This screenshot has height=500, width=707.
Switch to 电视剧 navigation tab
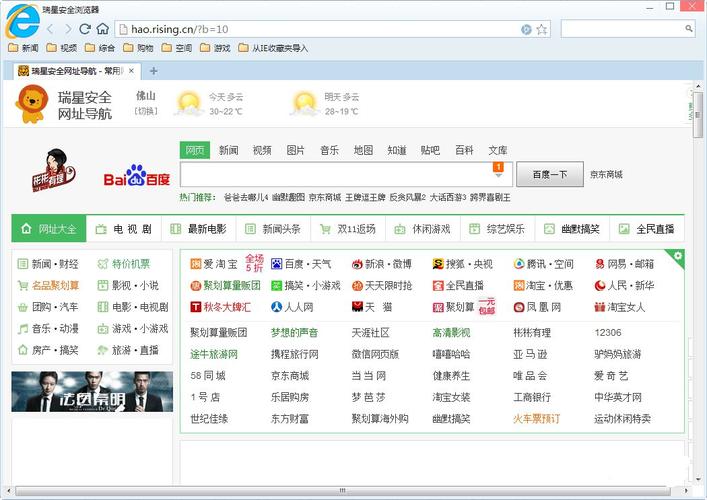point(124,229)
